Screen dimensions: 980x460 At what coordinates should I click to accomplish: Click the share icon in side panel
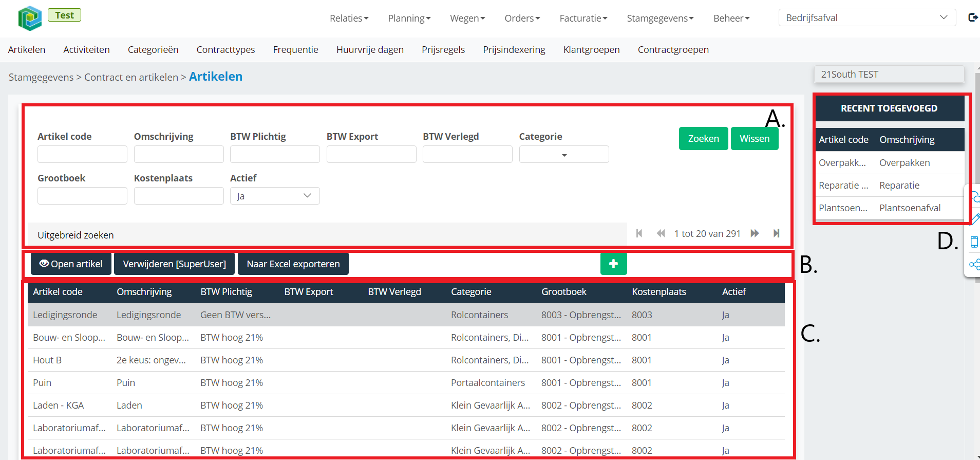(x=974, y=265)
